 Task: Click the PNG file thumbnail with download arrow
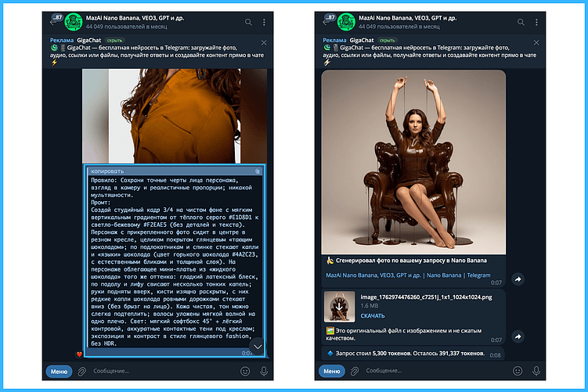point(339,307)
